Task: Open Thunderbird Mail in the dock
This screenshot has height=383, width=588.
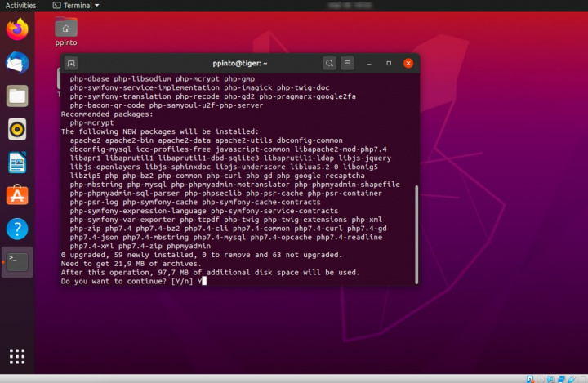Action: pos(17,62)
